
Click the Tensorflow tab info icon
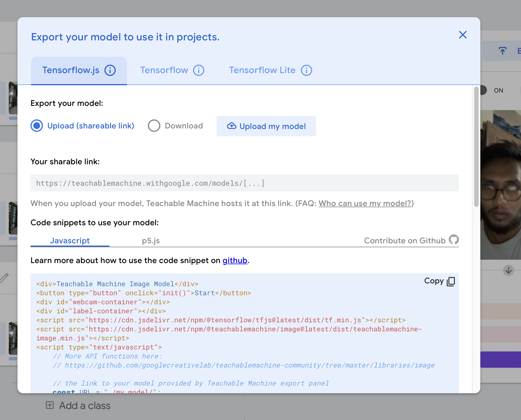199,70
